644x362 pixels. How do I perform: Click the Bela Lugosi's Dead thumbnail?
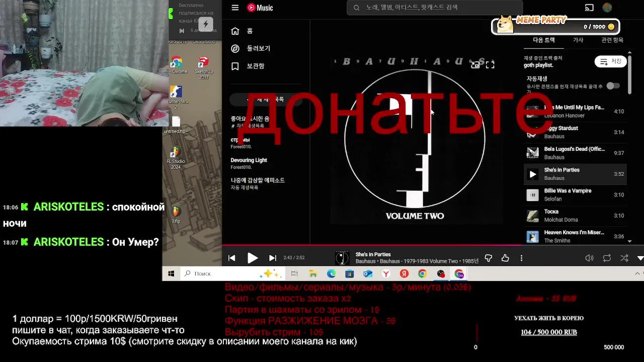(x=532, y=153)
